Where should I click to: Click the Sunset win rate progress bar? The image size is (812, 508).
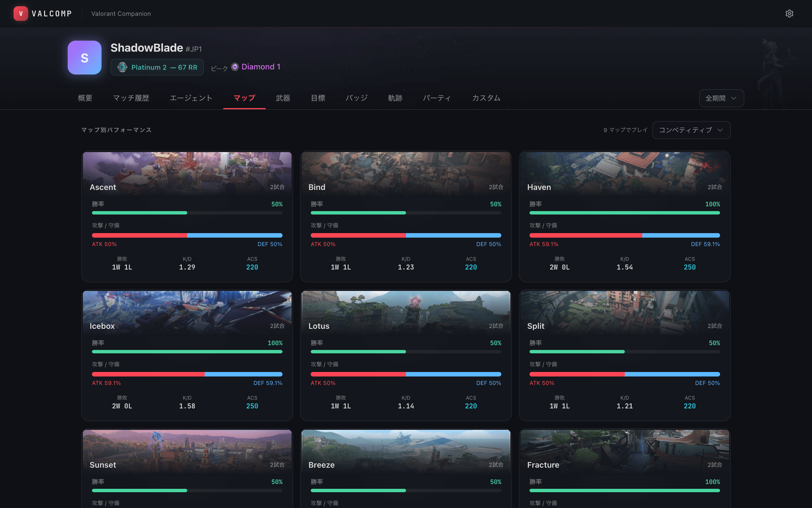tap(187, 491)
